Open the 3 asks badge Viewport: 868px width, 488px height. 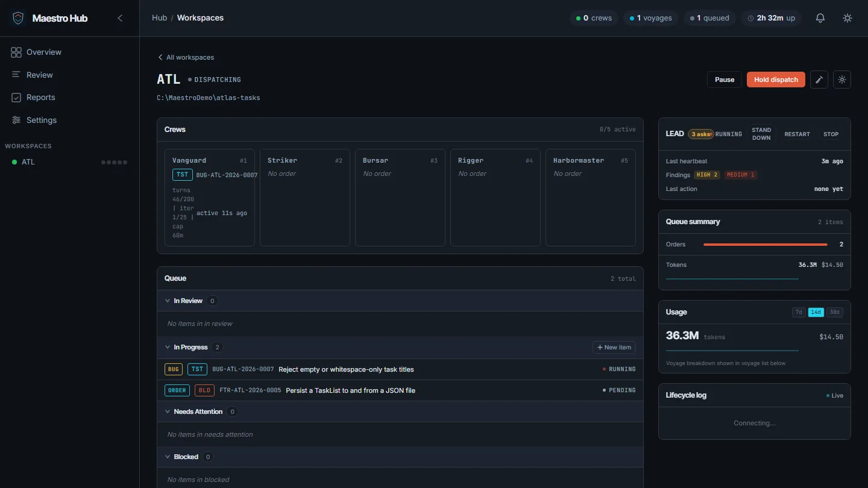[700, 134]
